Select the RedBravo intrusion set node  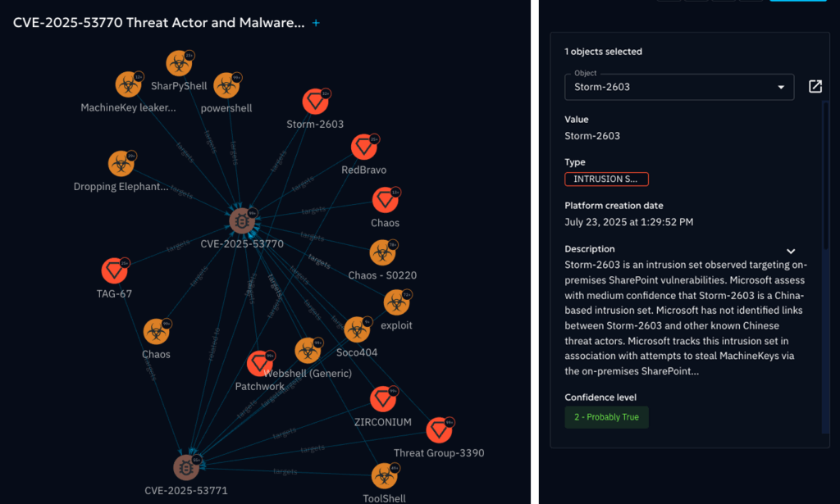(363, 148)
